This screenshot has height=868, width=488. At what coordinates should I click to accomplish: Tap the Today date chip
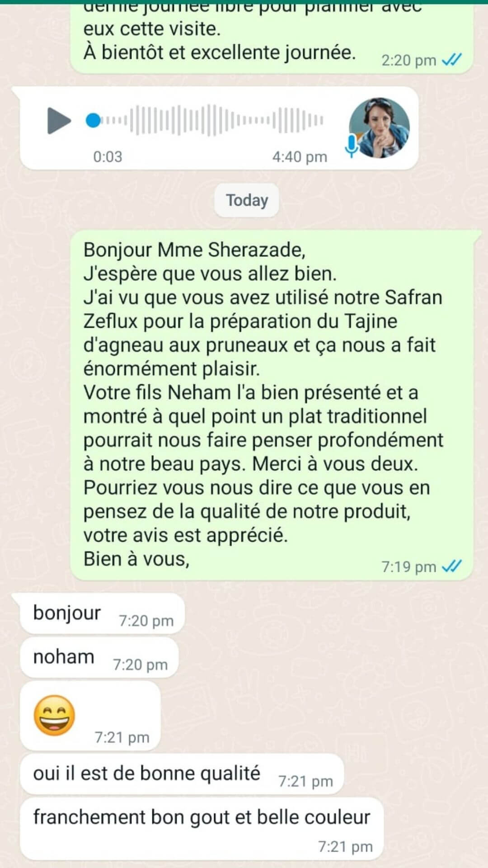[x=247, y=200]
